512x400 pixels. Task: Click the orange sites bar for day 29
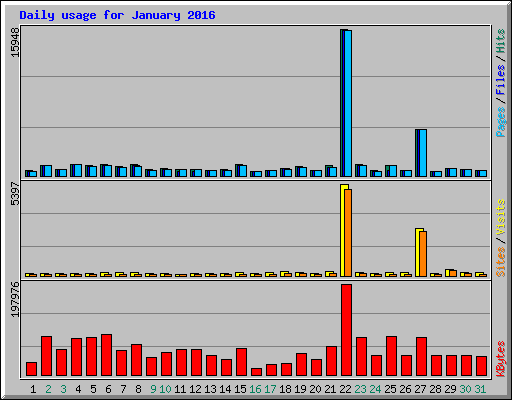pos(453,273)
